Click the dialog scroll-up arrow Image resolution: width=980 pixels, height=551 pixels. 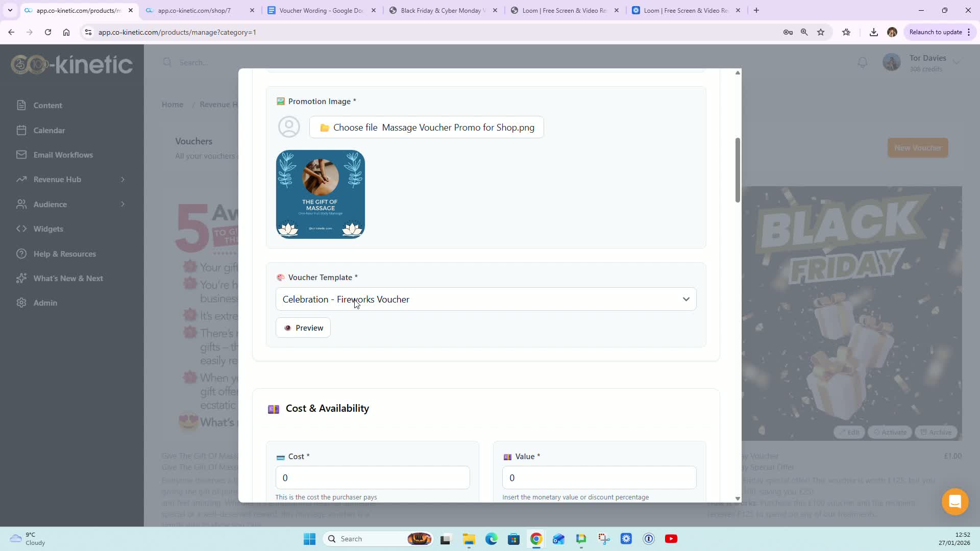(738, 73)
